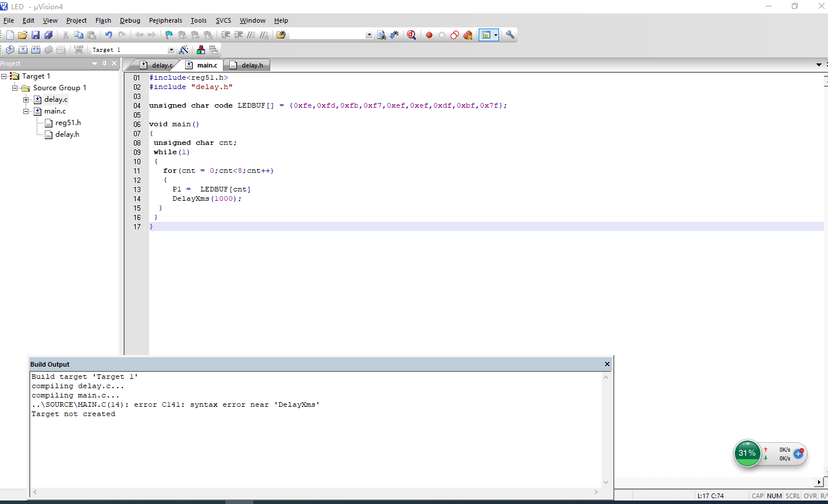Open the Manage Multi-Project Workspace icon
The image size is (828, 504).
point(214,50)
